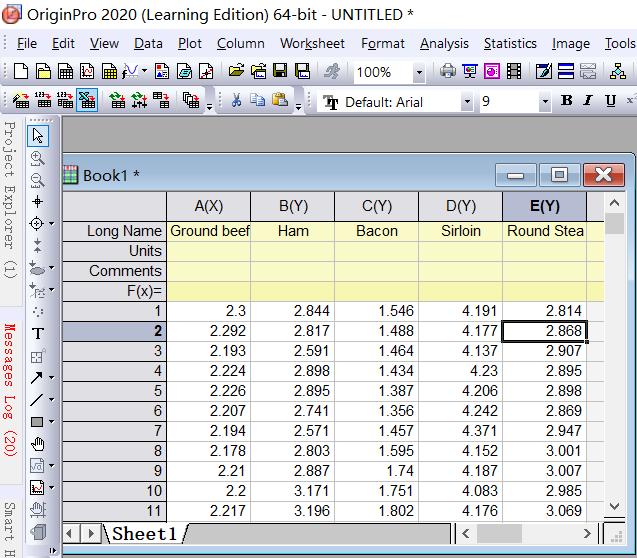Toggle Bold formatting
Viewport: 637px width, 558px height.
567,101
